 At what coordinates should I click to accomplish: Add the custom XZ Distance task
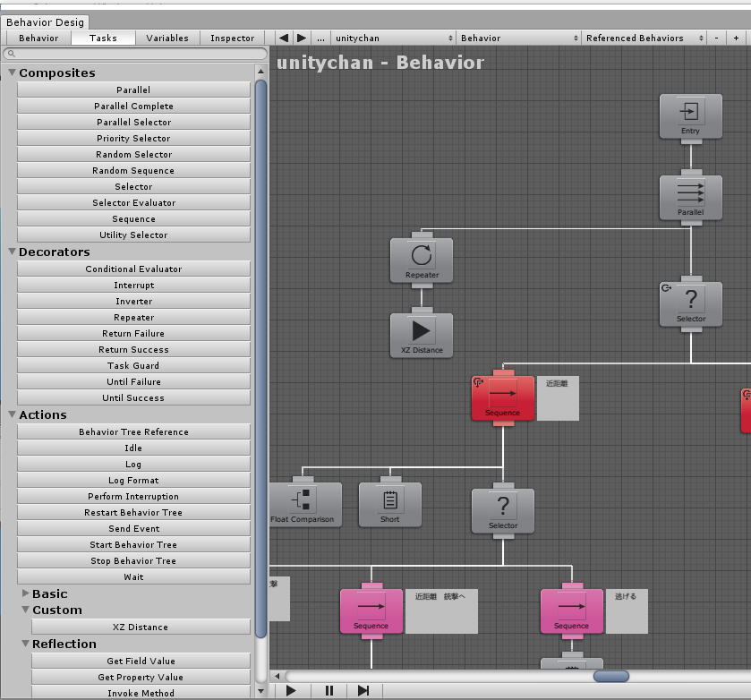[x=141, y=627]
